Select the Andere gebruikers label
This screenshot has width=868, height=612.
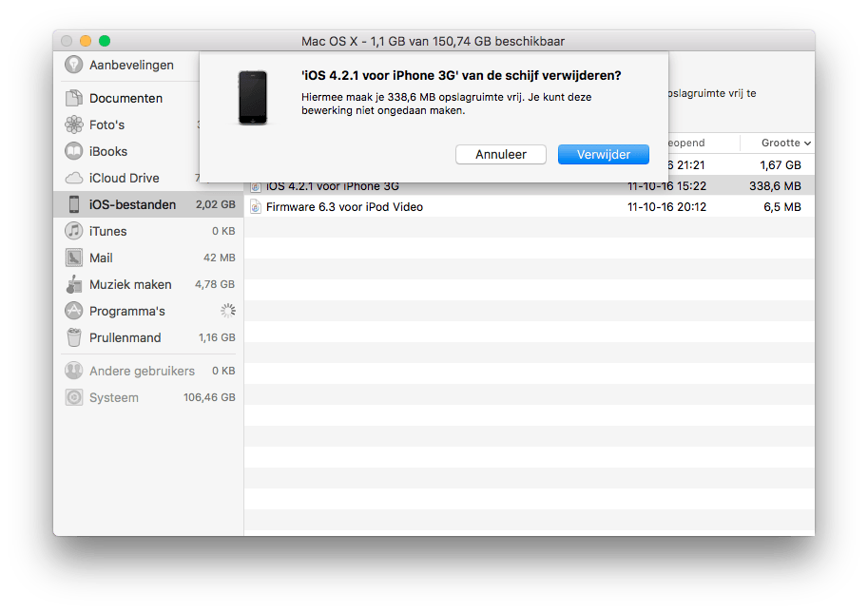coord(142,371)
